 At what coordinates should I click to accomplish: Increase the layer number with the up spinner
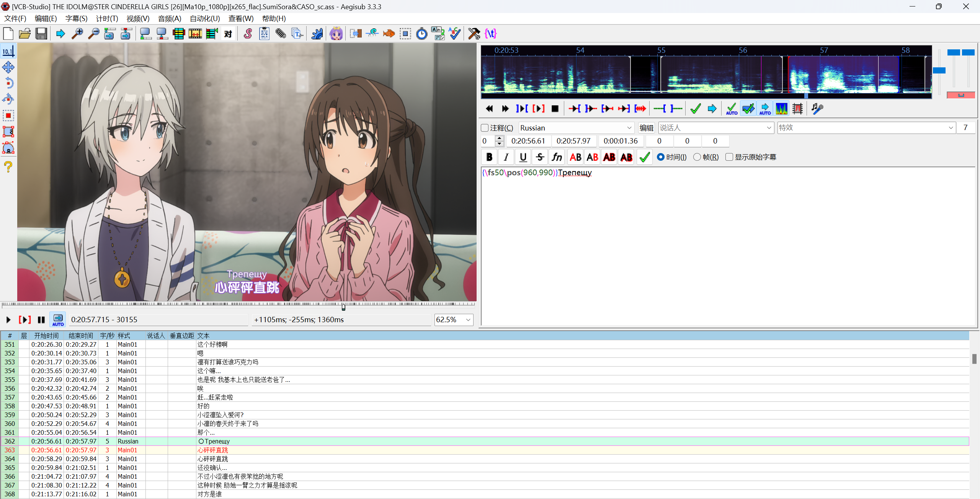click(499, 138)
